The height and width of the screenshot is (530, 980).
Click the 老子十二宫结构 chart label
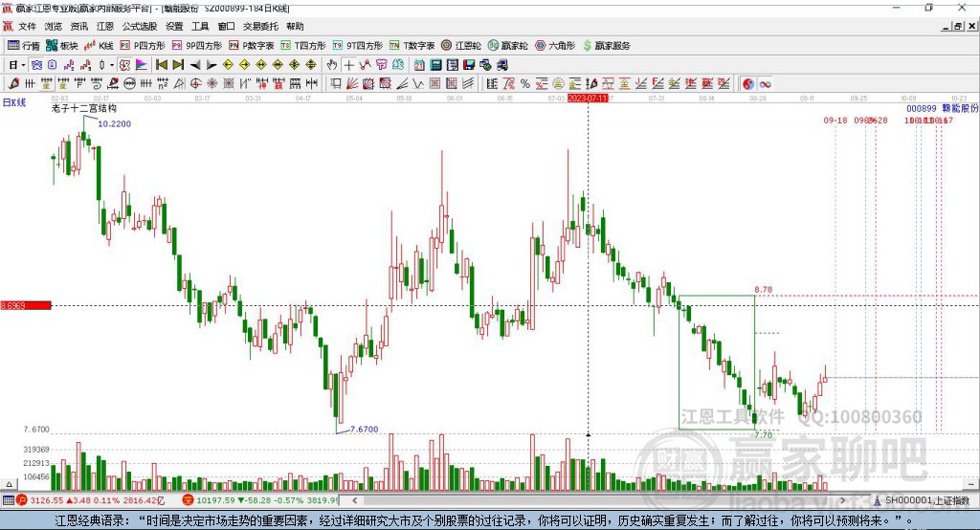pyautogui.click(x=84, y=108)
